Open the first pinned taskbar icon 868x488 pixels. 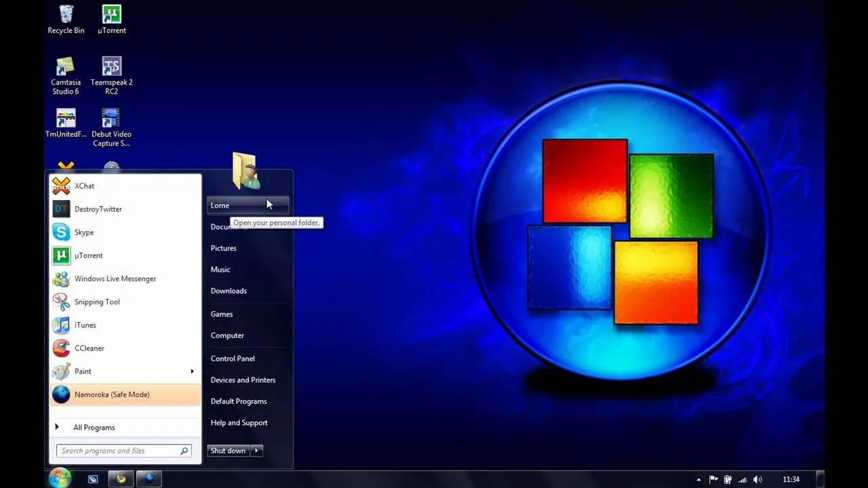coord(93,479)
